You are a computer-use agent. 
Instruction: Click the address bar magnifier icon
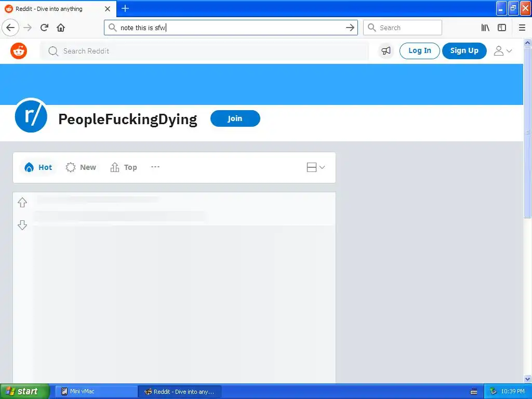click(112, 28)
